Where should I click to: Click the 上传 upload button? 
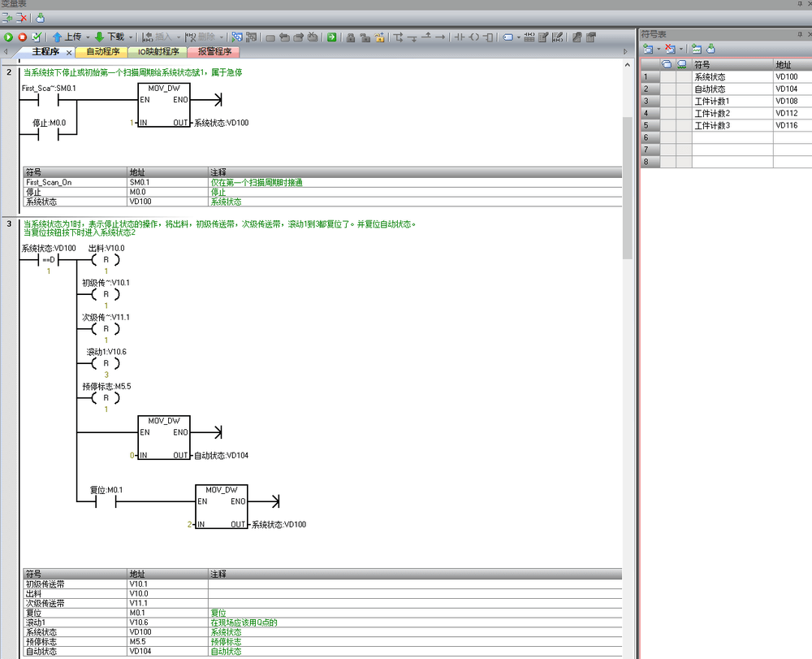[67, 37]
